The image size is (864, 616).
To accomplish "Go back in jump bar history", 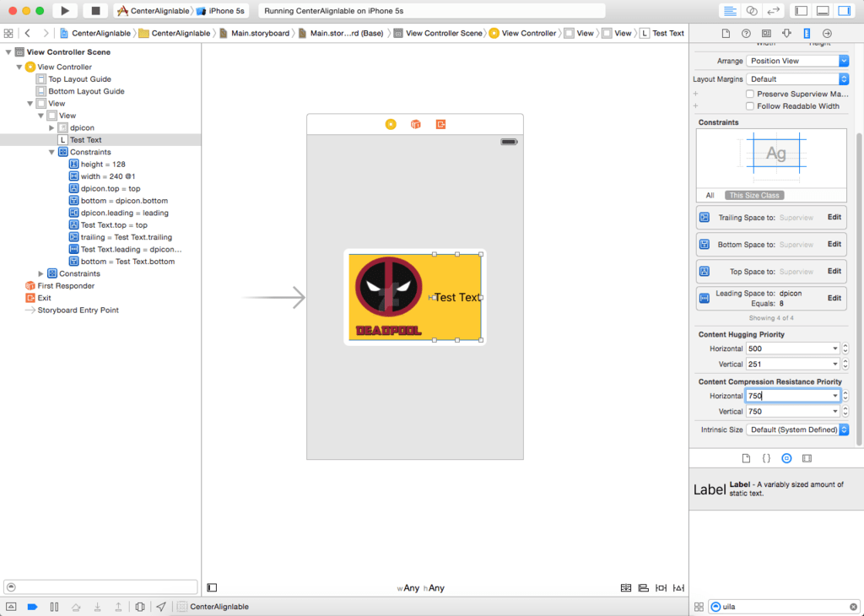I will coord(28,33).
